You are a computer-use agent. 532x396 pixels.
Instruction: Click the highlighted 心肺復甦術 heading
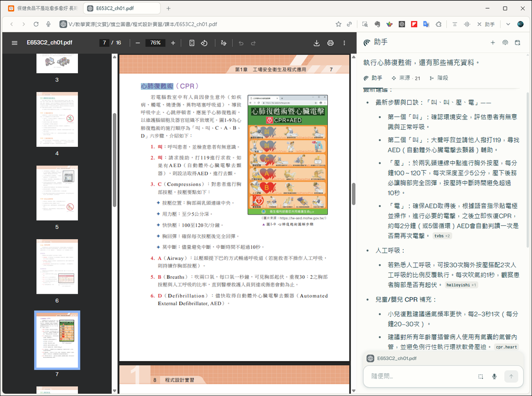pos(157,86)
